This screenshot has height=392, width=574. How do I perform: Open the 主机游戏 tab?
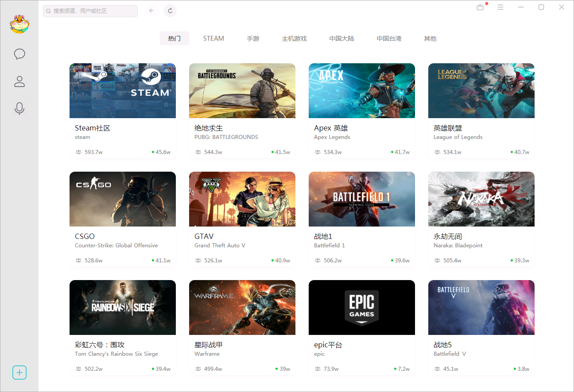pyautogui.click(x=294, y=38)
